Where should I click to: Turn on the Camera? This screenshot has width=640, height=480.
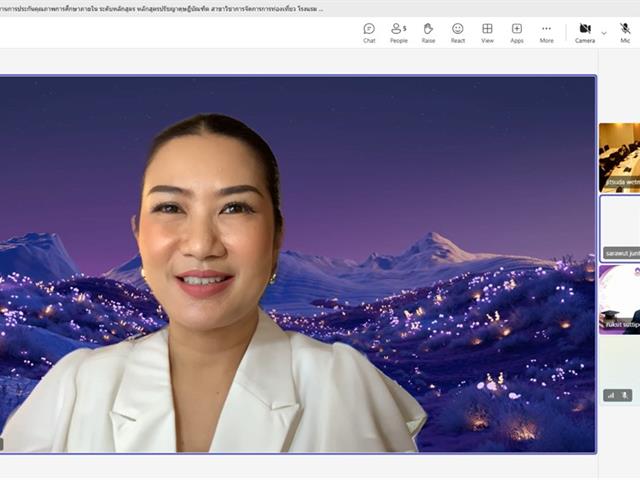(x=585, y=33)
